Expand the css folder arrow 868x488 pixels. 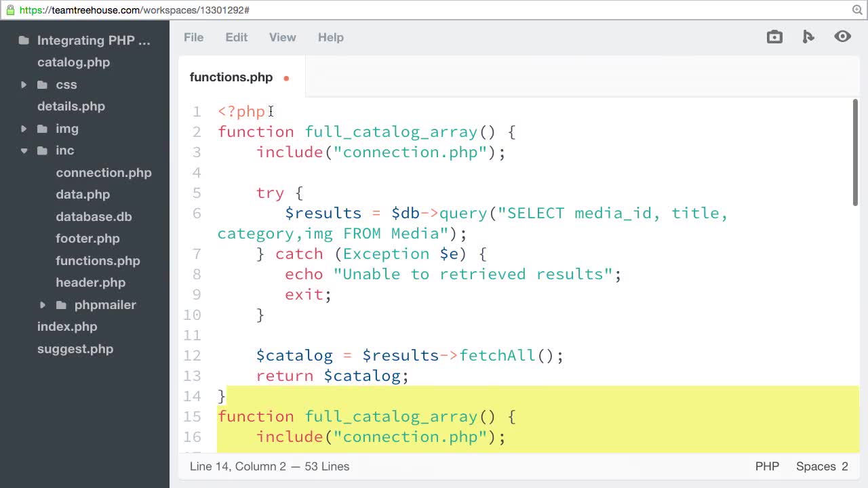(24, 85)
